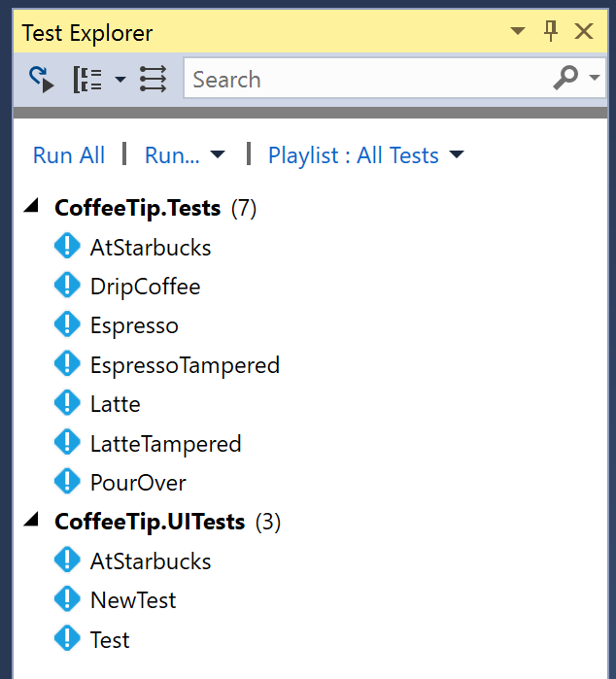Image resolution: width=616 pixels, height=679 pixels.
Task: Click the magnifier search icon
Action: point(565,78)
